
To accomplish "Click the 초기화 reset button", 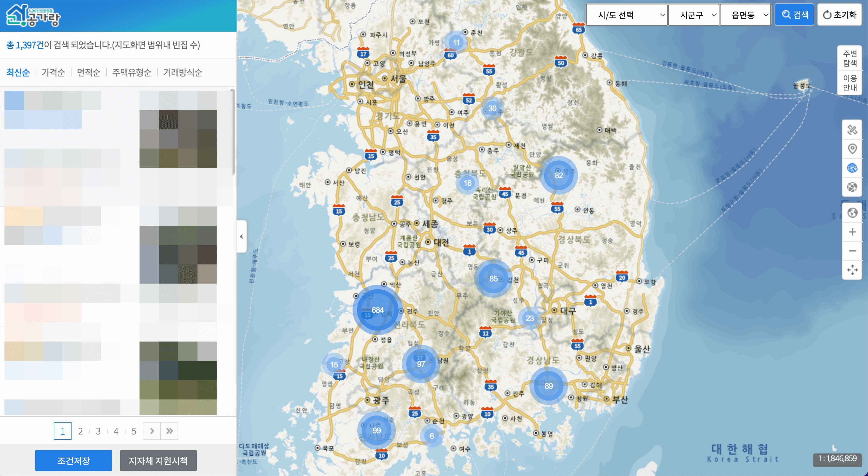I will click(x=839, y=15).
